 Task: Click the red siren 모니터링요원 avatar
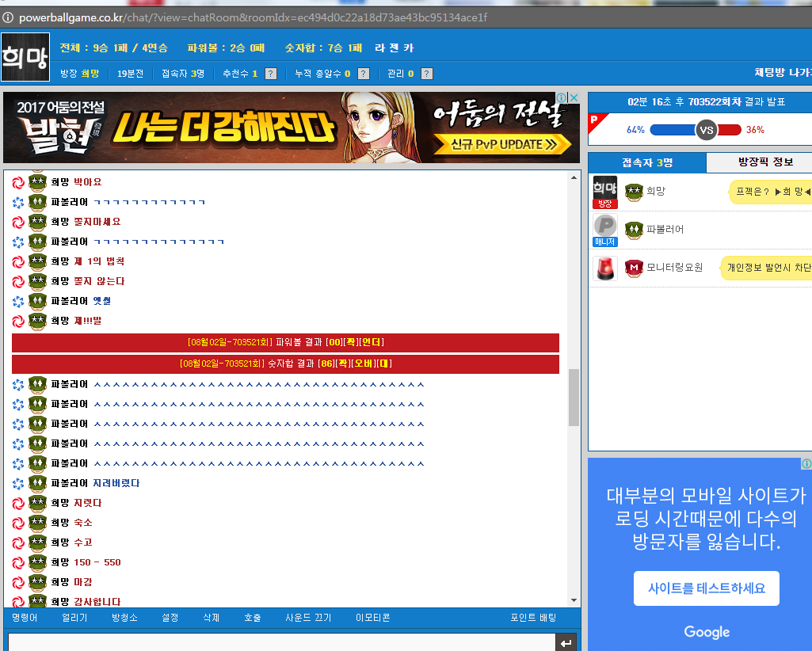(x=605, y=268)
